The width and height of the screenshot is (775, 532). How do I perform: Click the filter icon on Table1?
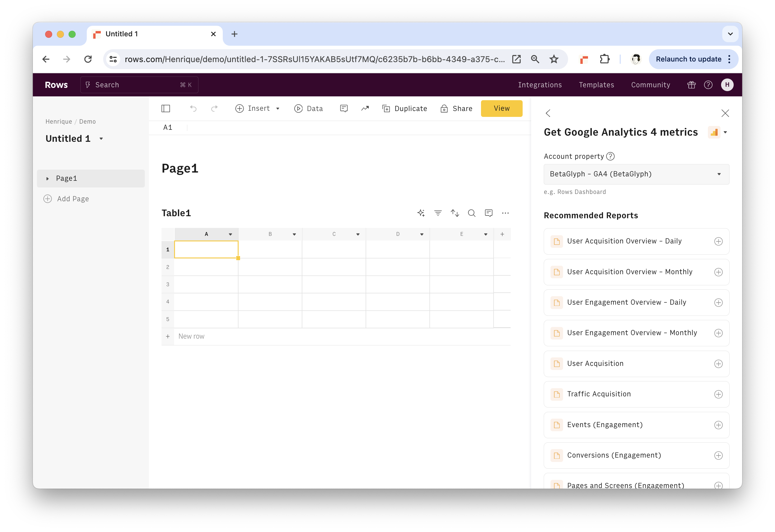(438, 213)
